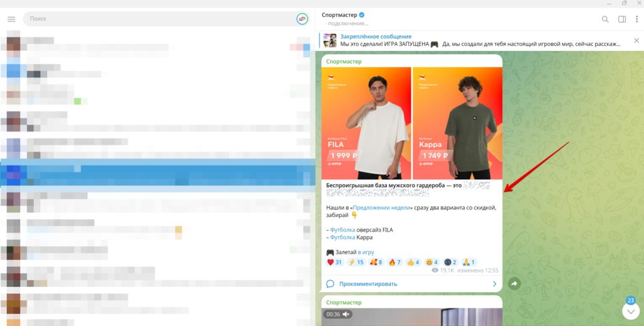This screenshot has height=326, width=644.
Task: Open comments via Прокомментировать
Action: click(412, 284)
